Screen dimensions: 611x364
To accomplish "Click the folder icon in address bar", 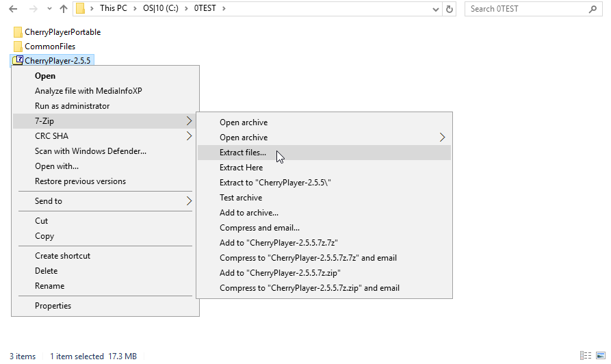I will pyautogui.click(x=80, y=8).
